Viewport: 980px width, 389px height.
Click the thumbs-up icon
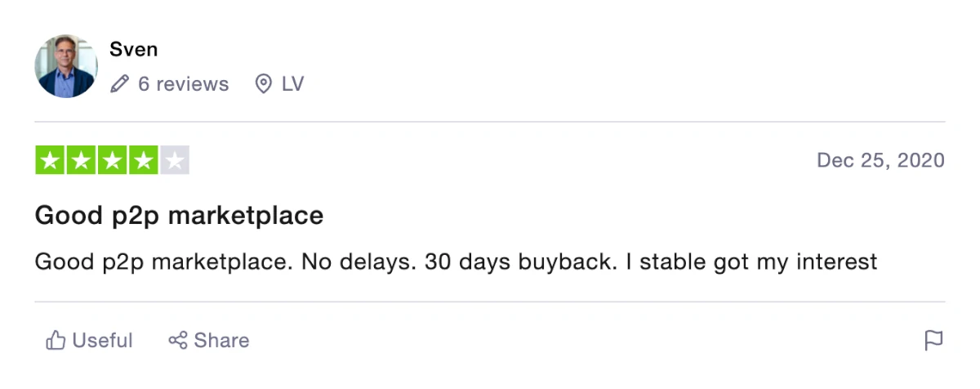point(56,340)
